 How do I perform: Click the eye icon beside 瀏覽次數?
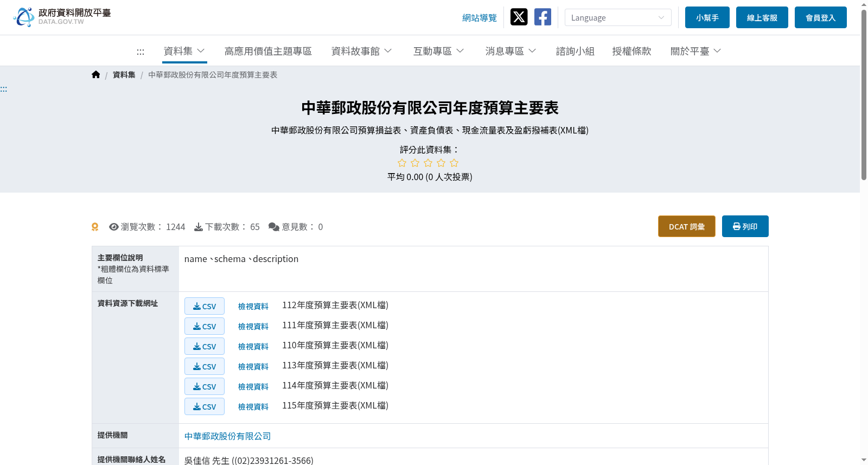[114, 227]
